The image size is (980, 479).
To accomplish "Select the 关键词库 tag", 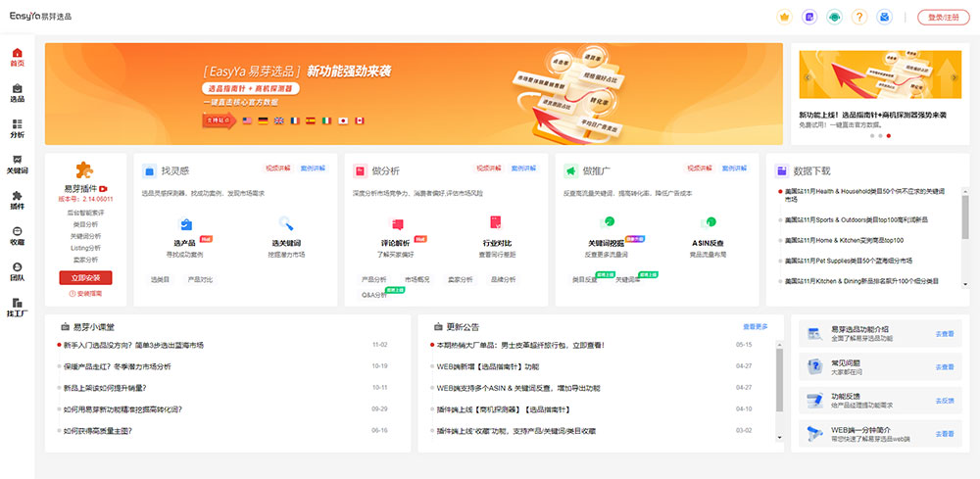I will tap(628, 279).
